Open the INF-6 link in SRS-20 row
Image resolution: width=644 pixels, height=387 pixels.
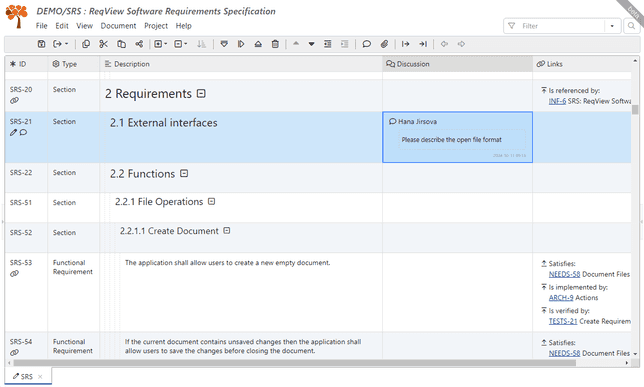(x=557, y=101)
